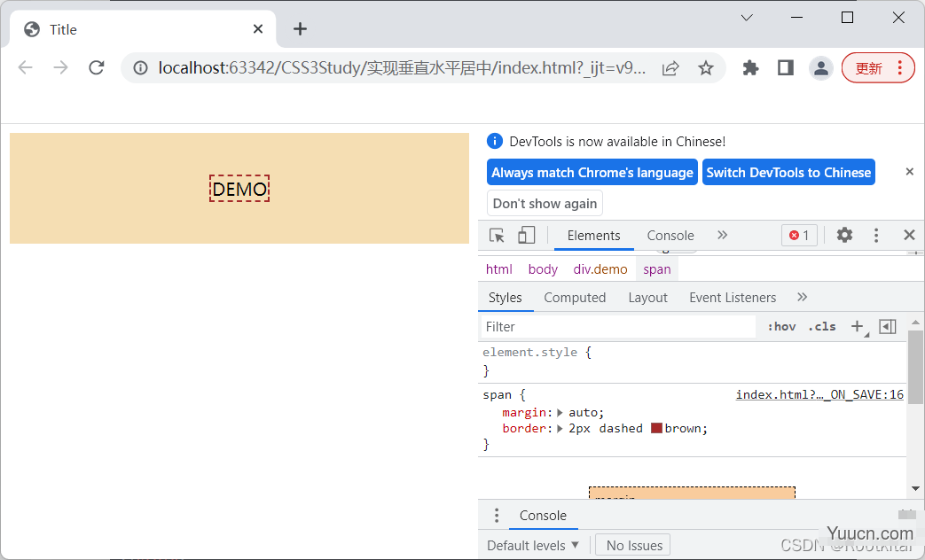
Task: Show more DevTools panels
Action: (x=722, y=235)
